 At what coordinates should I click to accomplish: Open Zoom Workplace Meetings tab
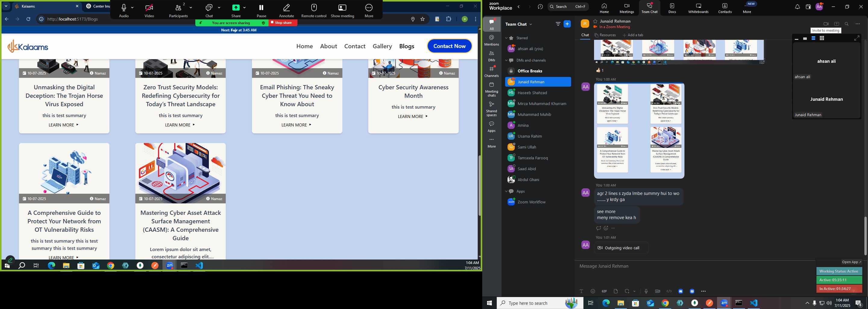[x=627, y=8]
